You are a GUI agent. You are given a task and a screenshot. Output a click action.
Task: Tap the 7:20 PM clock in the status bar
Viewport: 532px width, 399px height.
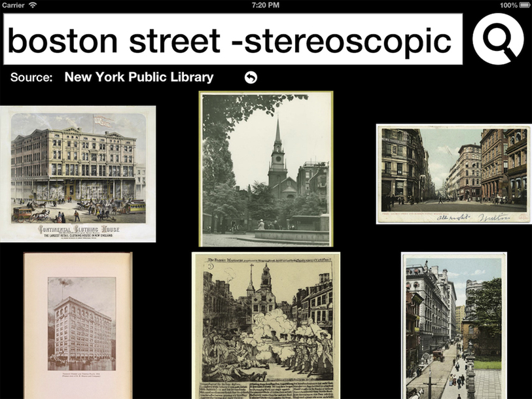tap(266, 5)
